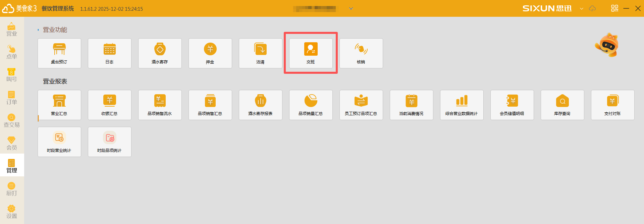Open 库存查询 inventory query

562,105
